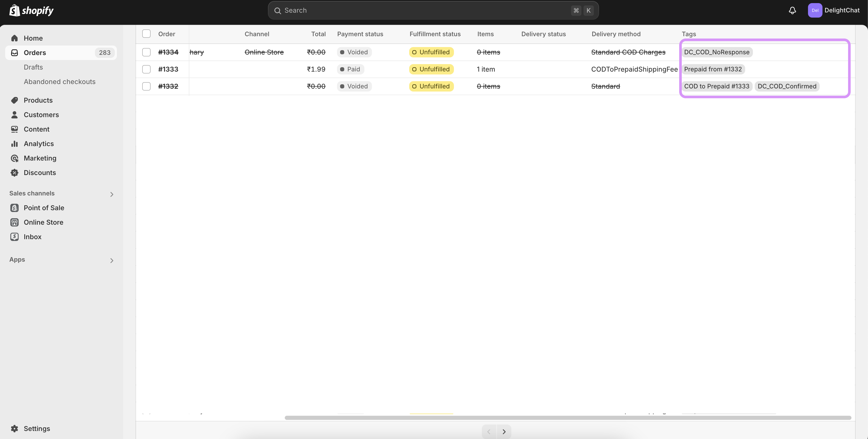The image size is (868, 439).
Task: Click the Home house icon
Action: coord(14,38)
